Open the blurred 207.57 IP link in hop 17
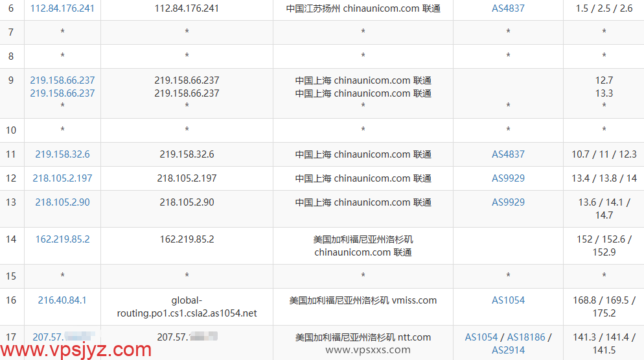The width and height of the screenshot is (644, 360). pos(63,337)
